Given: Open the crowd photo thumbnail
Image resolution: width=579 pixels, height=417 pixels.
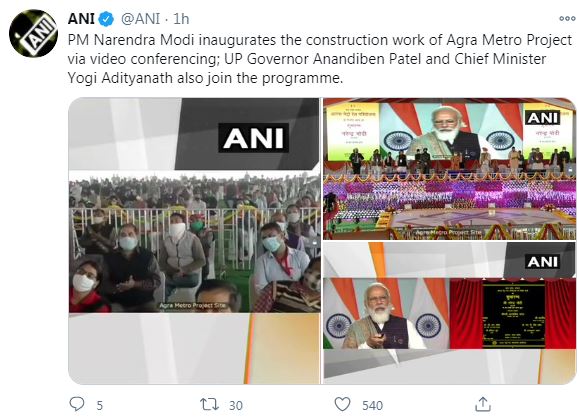Looking at the screenshot, I should coord(194,241).
